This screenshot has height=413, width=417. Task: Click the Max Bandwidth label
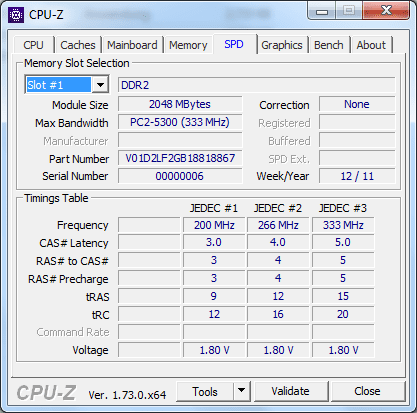72,123
